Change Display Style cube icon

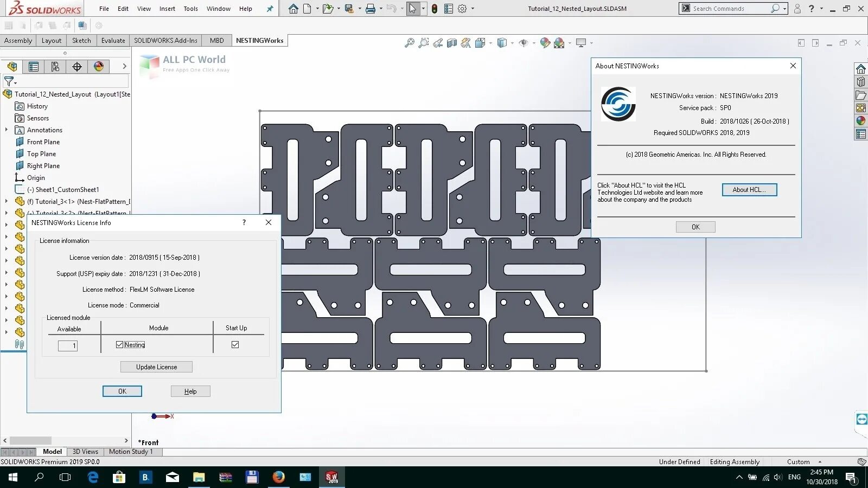click(502, 43)
